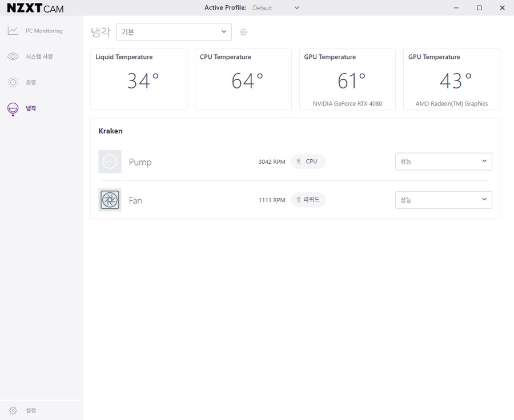
Task: Select the 냉각 menu item
Action: [x=41, y=108]
